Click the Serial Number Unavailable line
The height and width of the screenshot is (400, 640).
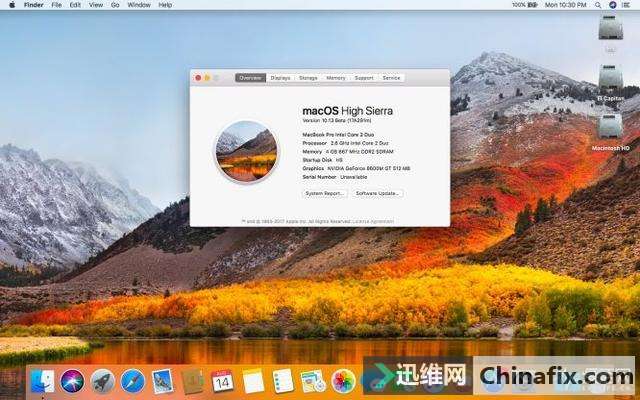point(335,177)
